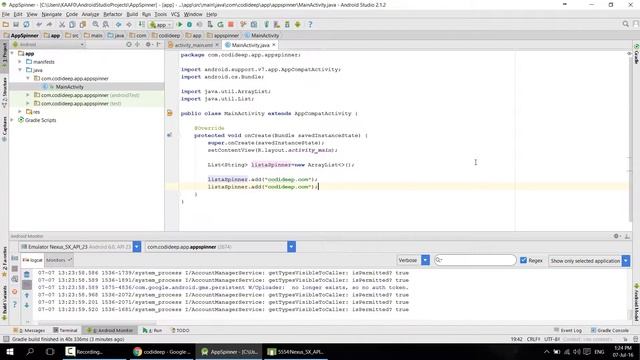Screen dimensions: 640x360
Task: Click the Paste icon in toolbar
Action: [x=83, y=24]
